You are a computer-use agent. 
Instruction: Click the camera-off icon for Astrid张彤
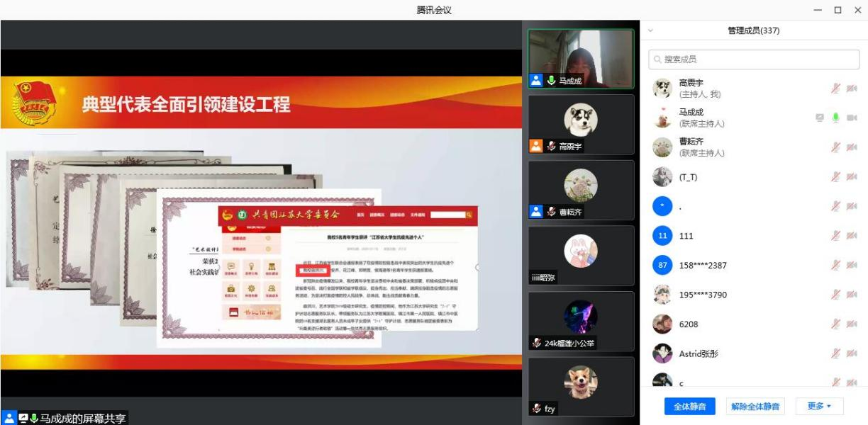tap(852, 354)
